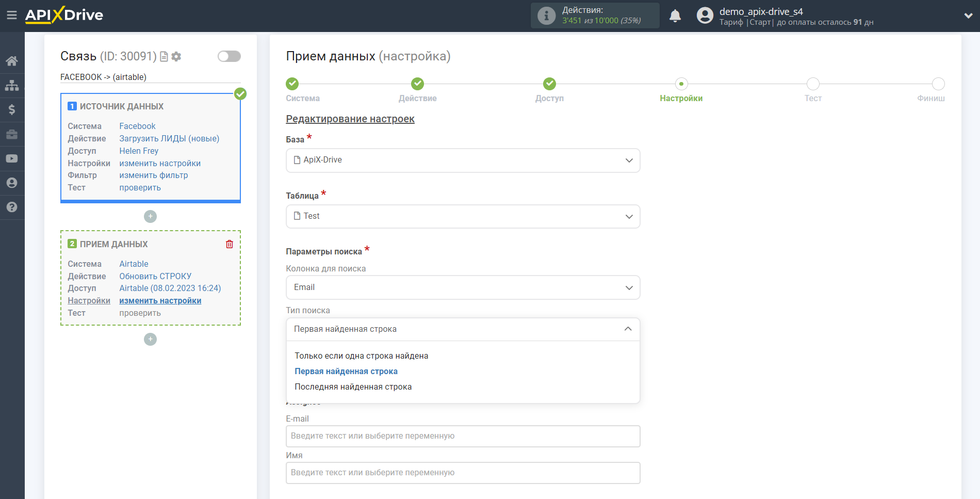The width and height of the screenshot is (980, 499).
Task: Click bold изменить настройки link in receiver block
Action: point(160,300)
